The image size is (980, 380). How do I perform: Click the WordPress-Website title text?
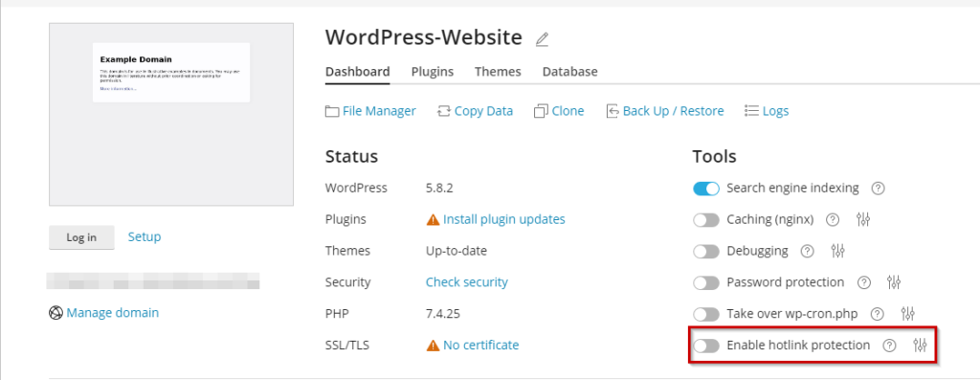[x=424, y=37]
